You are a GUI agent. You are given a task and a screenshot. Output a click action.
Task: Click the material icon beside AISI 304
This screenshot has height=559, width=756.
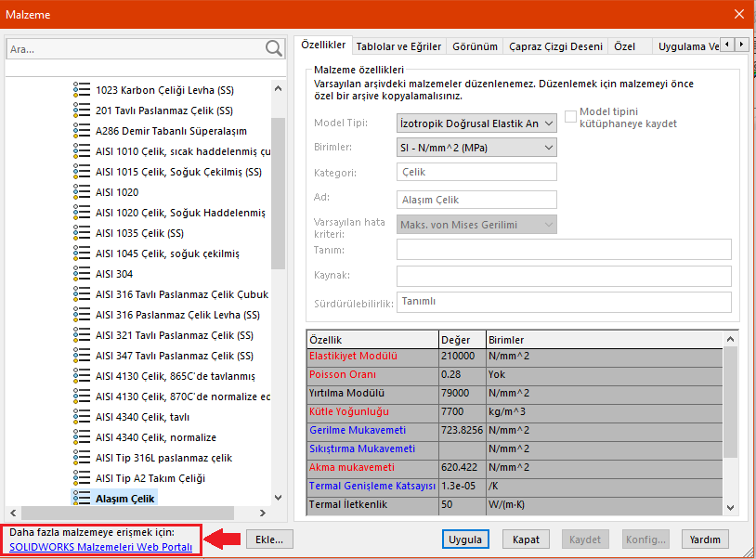[82, 274]
